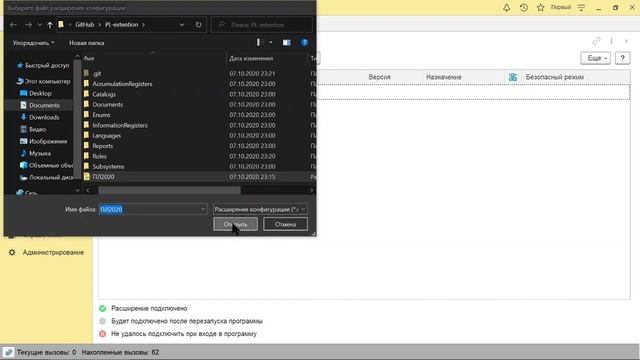Open recent locations dropdown arrow

coord(40,25)
